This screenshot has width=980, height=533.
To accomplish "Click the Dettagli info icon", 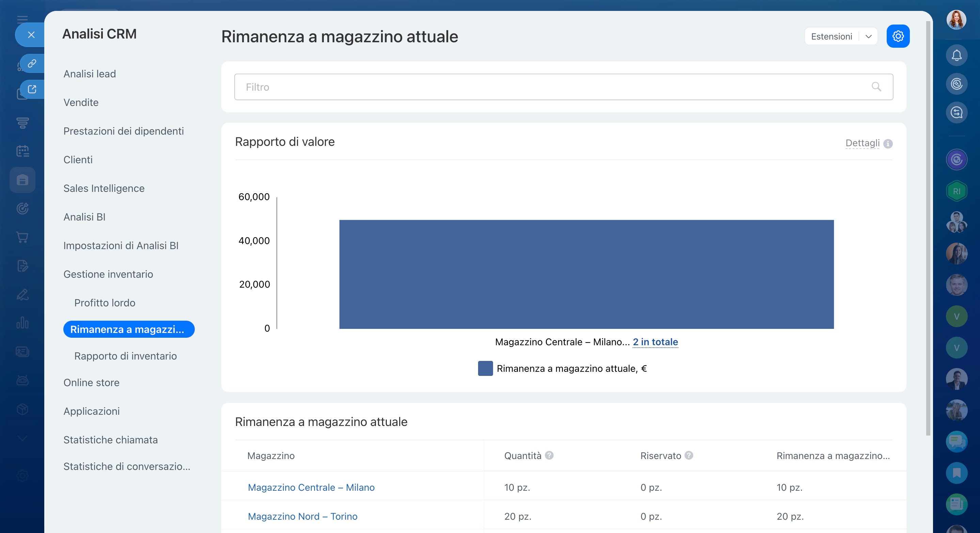I will pos(888,143).
